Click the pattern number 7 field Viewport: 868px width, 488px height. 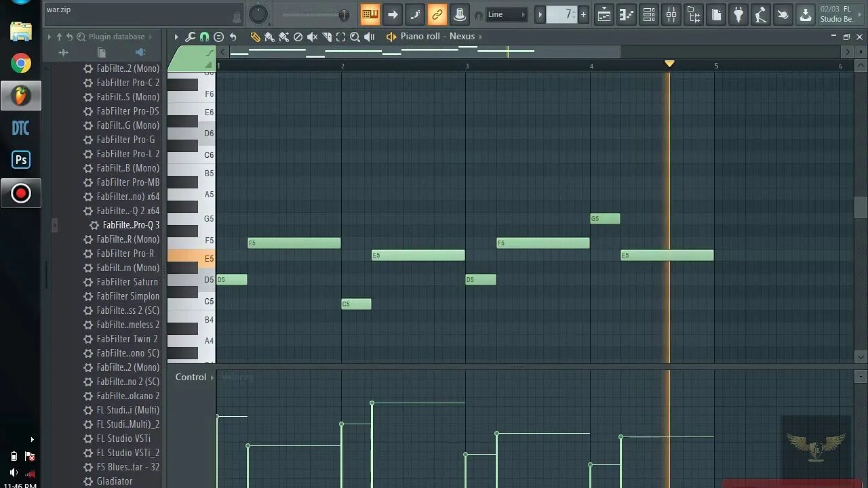(561, 14)
